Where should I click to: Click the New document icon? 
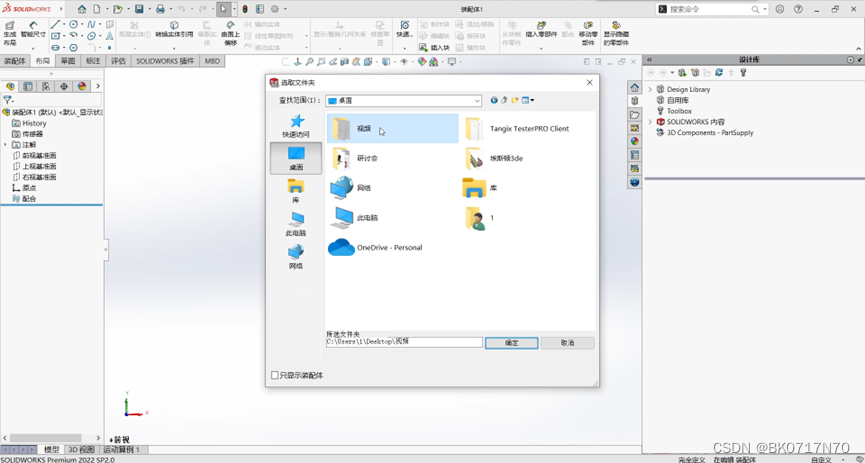97,9
